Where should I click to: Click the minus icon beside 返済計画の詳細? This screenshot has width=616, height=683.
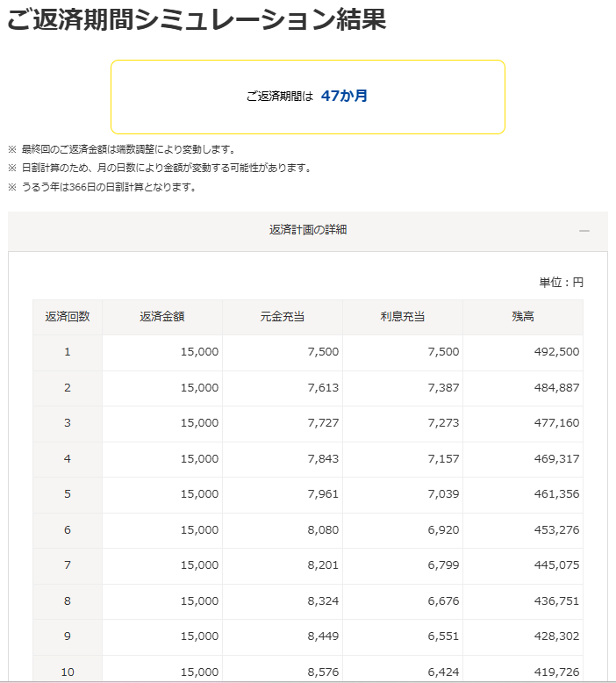pyautogui.click(x=584, y=230)
